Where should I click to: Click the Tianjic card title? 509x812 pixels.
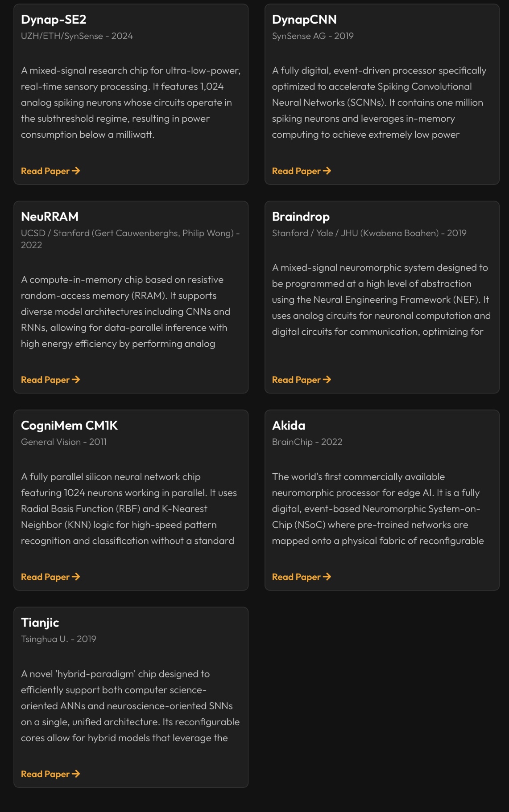40,623
